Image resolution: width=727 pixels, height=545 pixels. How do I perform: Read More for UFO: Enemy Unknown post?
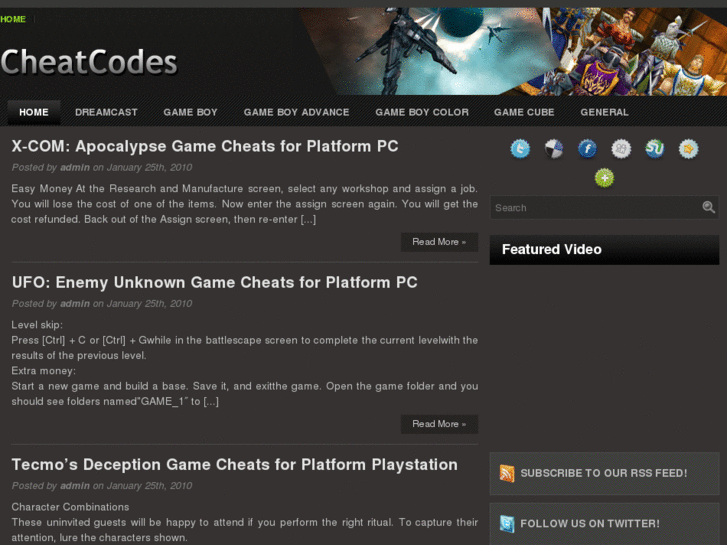point(439,424)
